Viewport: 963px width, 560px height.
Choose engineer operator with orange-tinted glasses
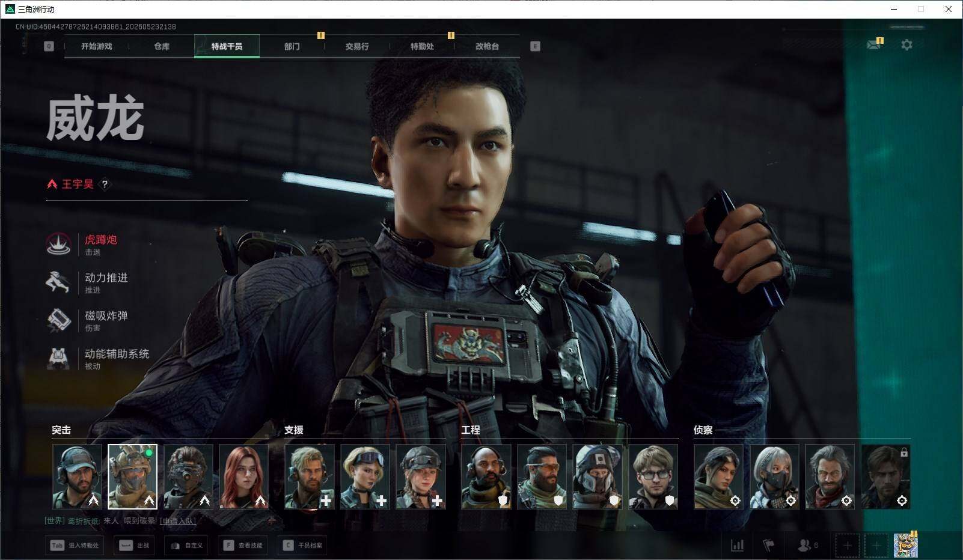(542, 476)
